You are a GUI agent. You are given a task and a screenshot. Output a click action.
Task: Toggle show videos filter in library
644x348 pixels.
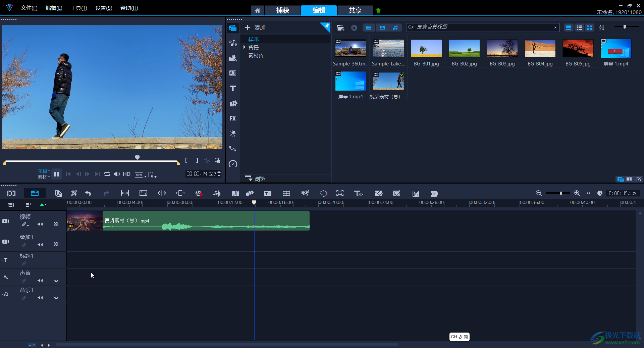click(369, 28)
